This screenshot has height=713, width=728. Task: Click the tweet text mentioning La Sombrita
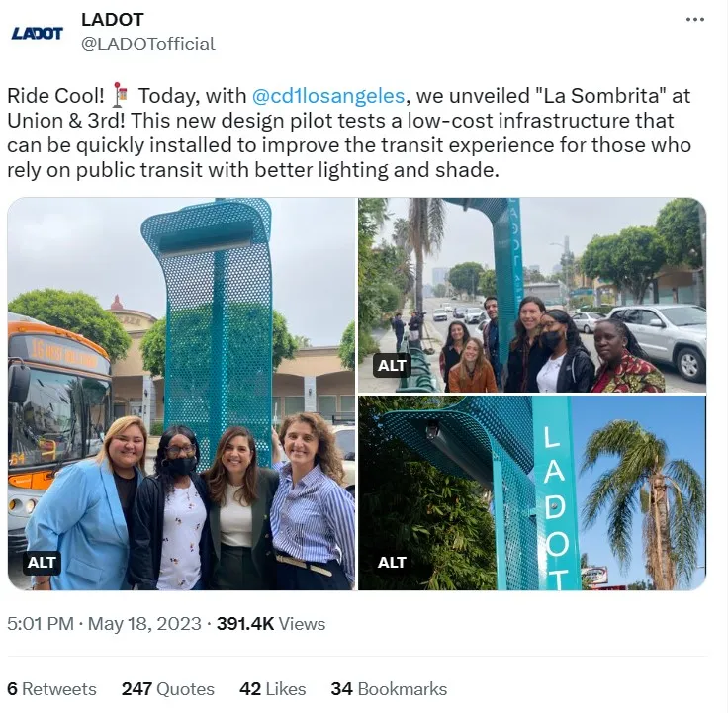click(x=349, y=133)
